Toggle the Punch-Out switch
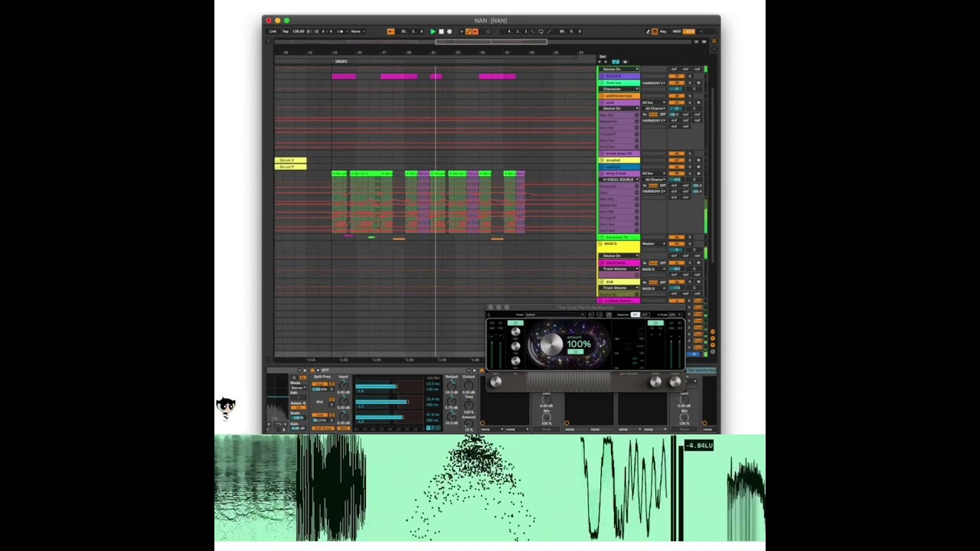980x551 pixels. pyautogui.click(x=549, y=31)
